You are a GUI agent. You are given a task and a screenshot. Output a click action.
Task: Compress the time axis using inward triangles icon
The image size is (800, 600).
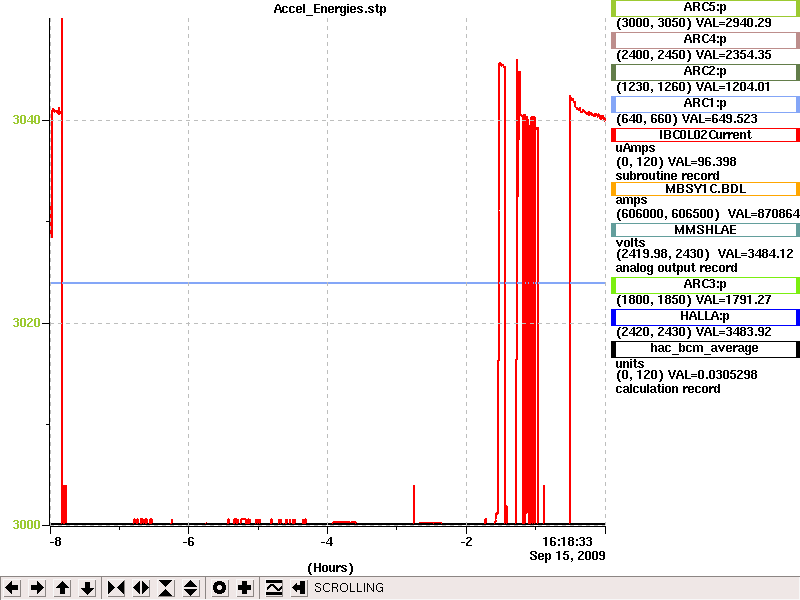(116, 588)
